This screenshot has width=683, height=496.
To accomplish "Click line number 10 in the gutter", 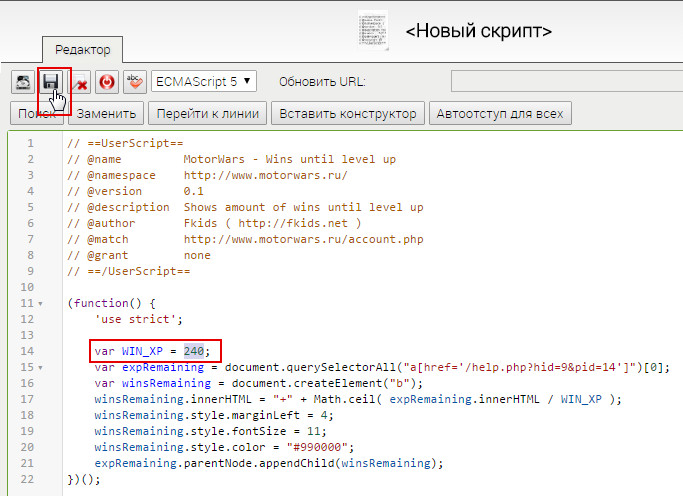I will tap(27, 287).
